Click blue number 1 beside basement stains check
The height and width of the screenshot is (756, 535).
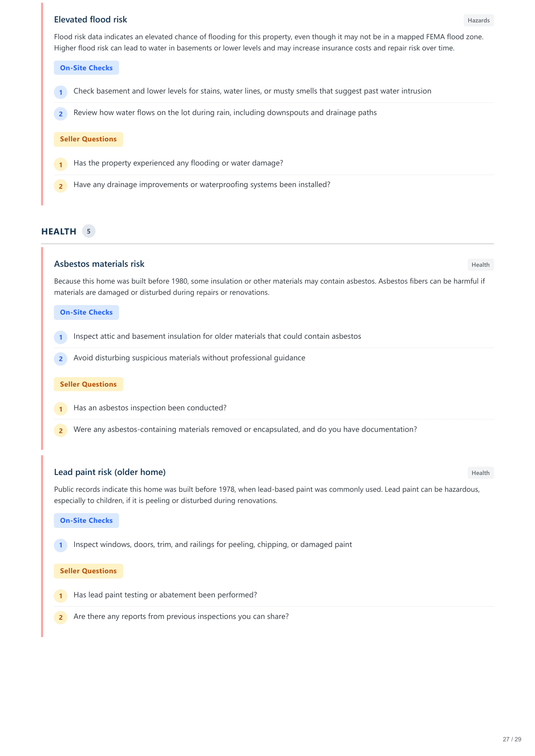pos(61,92)
